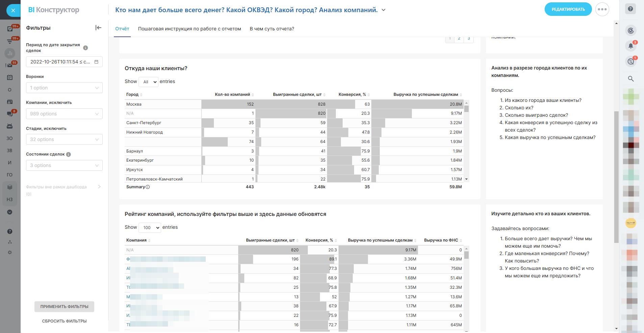Select the Петропавловск-Камчатский city cell
This screenshot has height=333, width=644.
[163, 179]
